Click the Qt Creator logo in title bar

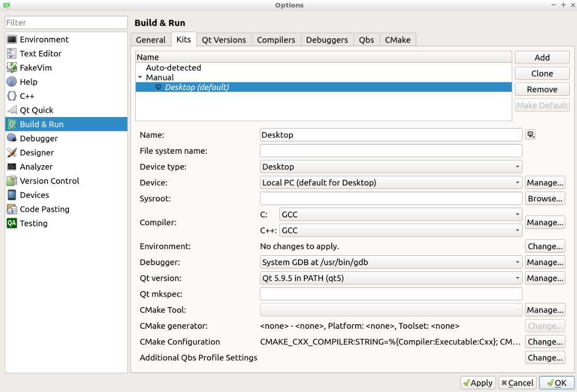(6, 5)
